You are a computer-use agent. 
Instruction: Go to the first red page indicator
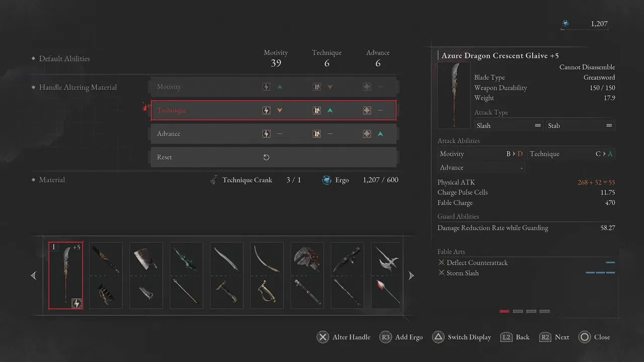click(x=504, y=312)
